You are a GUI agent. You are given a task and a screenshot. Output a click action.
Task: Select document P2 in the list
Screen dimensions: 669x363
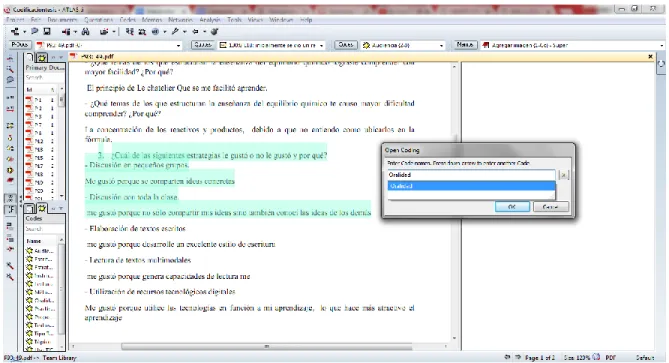pyautogui.click(x=41, y=108)
